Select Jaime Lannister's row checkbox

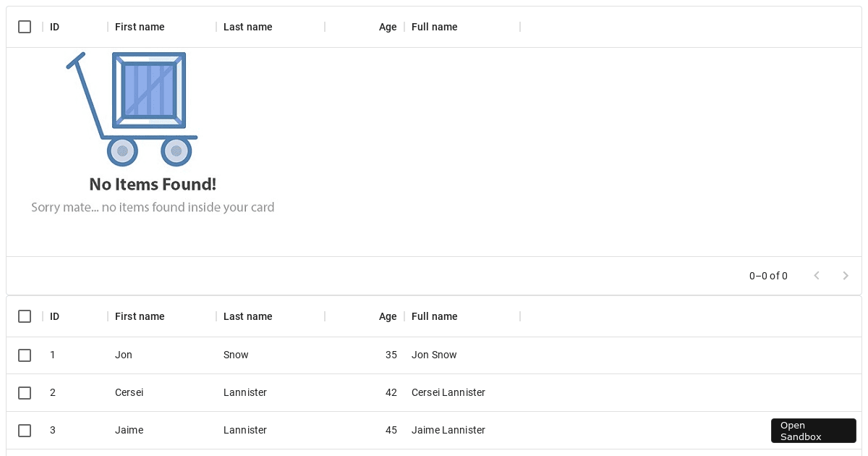(x=25, y=431)
